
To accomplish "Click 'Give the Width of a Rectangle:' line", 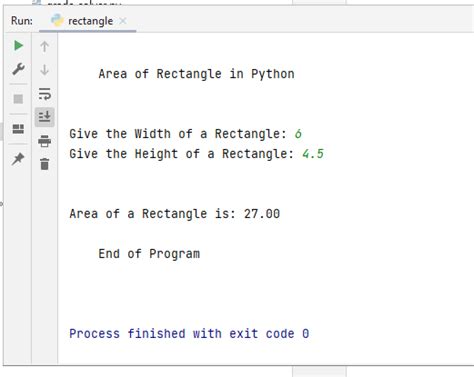I will (x=178, y=134).
